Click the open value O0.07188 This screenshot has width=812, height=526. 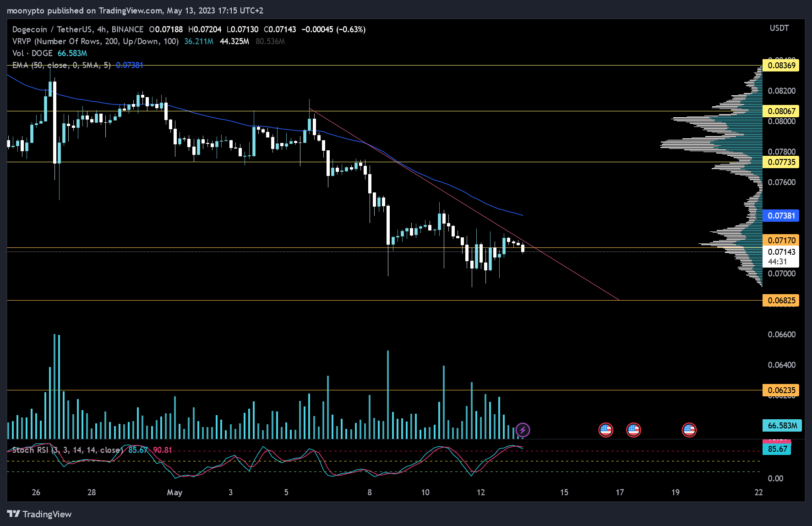click(166, 29)
